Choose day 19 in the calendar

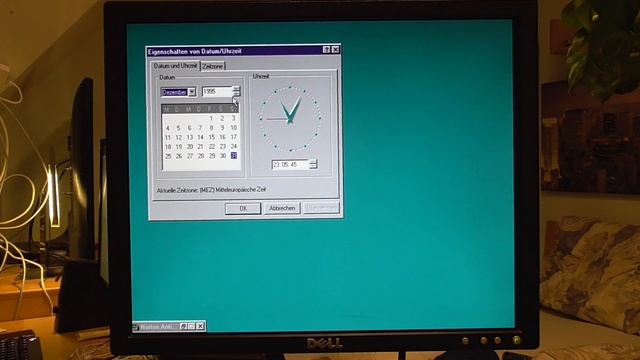click(179, 147)
